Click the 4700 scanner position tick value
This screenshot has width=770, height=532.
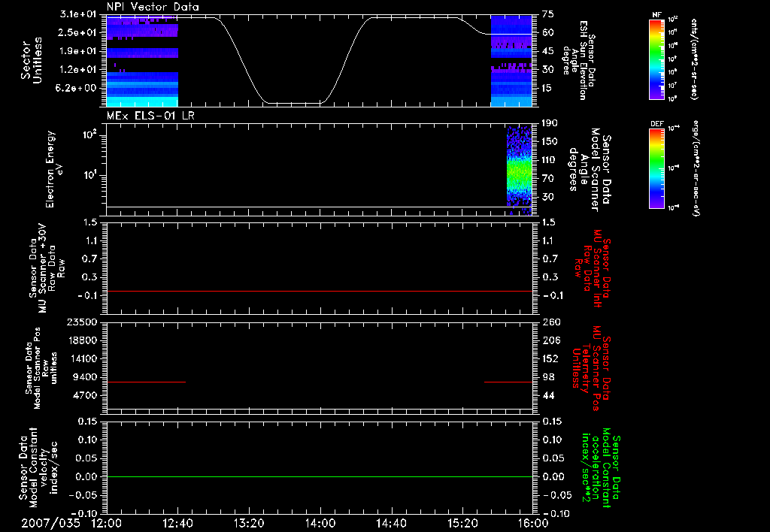point(86,395)
